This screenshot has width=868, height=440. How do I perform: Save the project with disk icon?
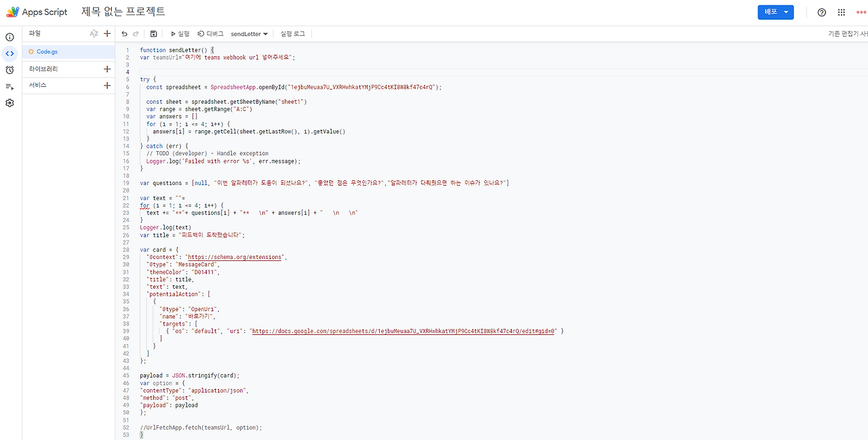pyautogui.click(x=154, y=33)
